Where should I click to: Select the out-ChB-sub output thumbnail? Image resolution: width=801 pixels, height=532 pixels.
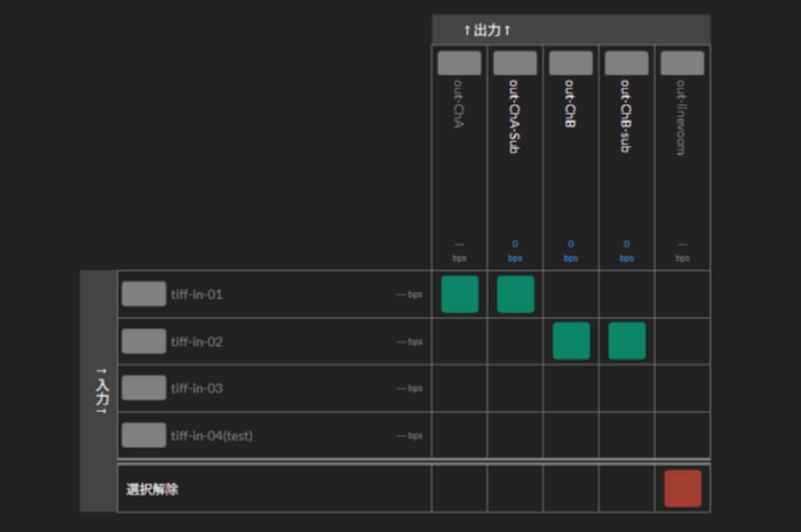point(626,63)
